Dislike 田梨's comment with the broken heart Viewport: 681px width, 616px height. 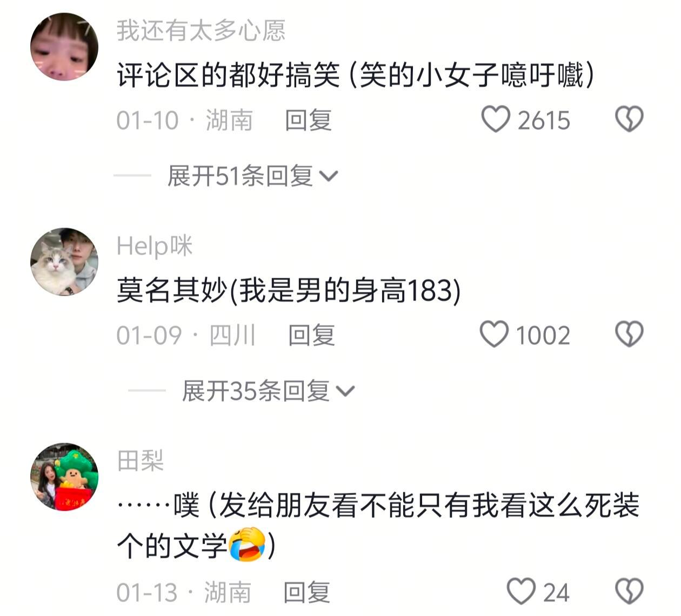pyautogui.click(x=630, y=592)
